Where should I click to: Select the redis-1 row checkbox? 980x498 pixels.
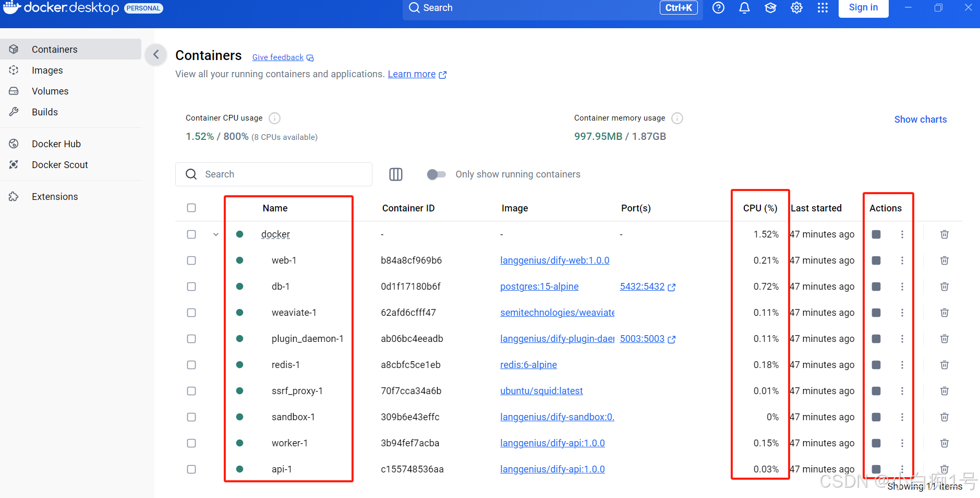click(191, 365)
